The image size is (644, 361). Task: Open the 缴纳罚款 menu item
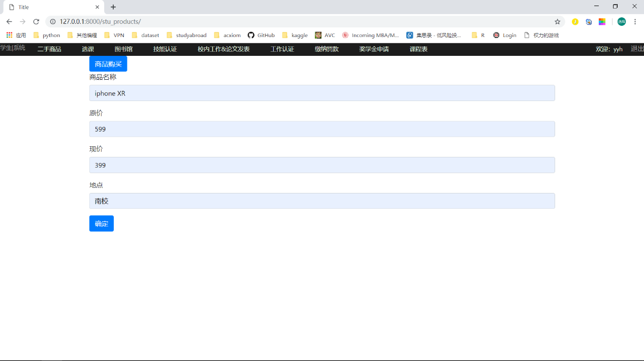pyautogui.click(x=327, y=49)
